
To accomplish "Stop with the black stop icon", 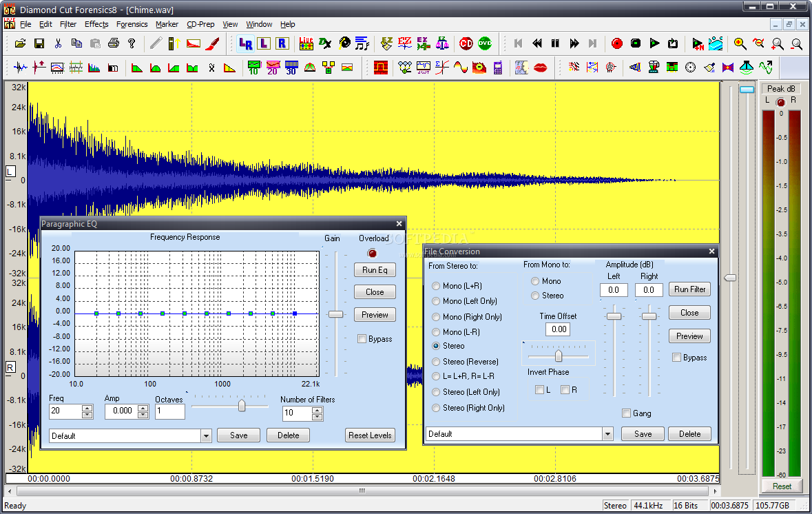I will [636, 43].
